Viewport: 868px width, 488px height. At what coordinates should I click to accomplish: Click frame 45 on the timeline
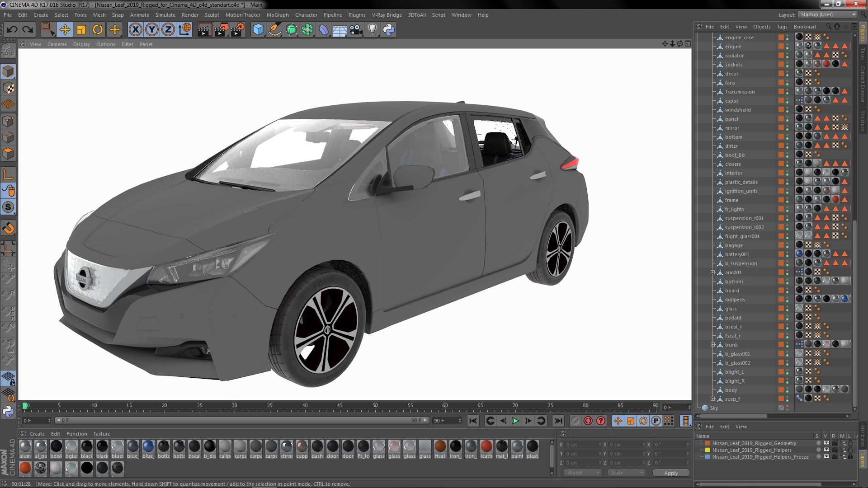(x=340, y=406)
